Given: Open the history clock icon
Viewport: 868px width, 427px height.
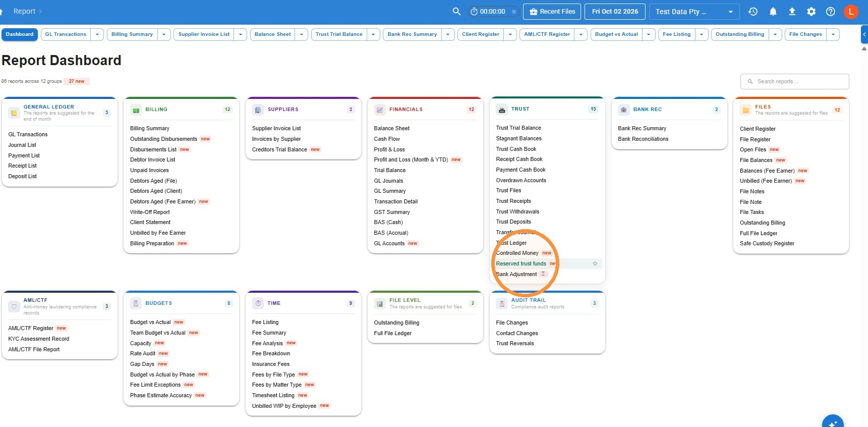Looking at the screenshot, I should point(753,11).
